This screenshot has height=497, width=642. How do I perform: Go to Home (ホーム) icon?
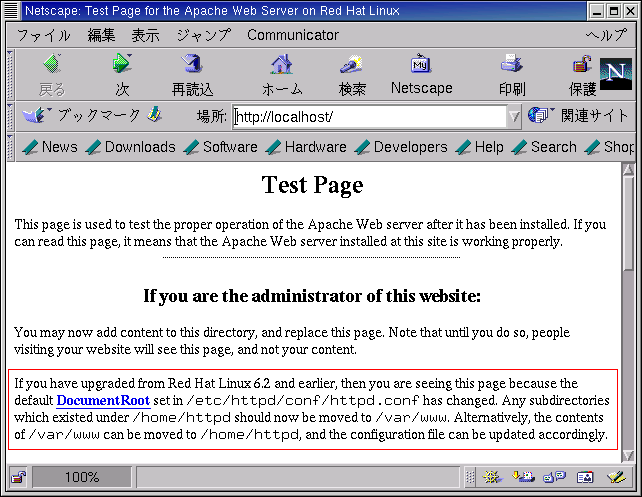(282, 64)
